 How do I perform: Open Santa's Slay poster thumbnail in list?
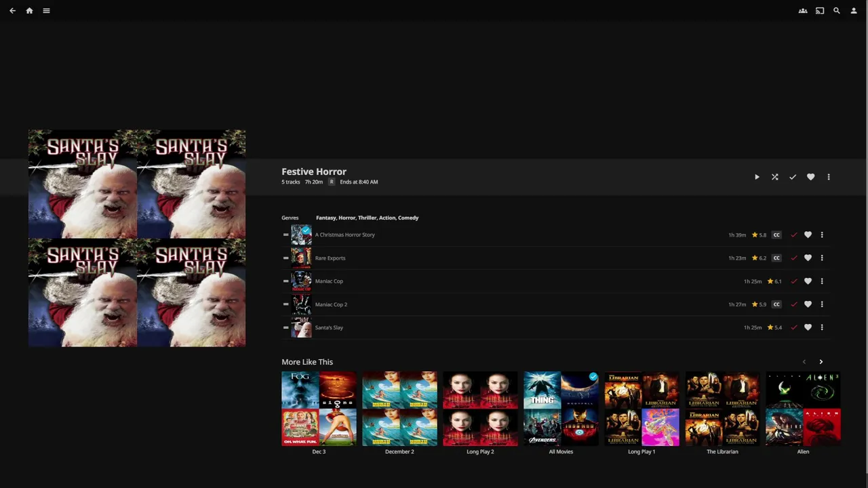(x=301, y=327)
